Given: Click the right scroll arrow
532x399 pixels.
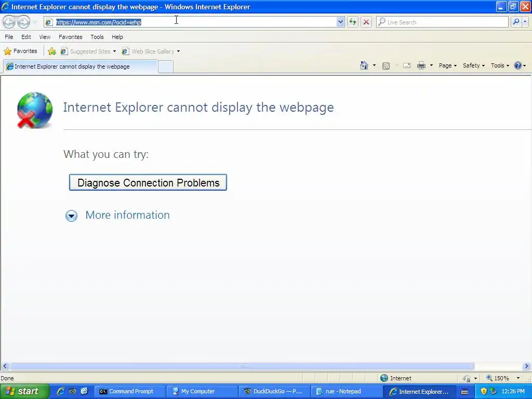Looking at the screenshot, I should pos(527,366).
